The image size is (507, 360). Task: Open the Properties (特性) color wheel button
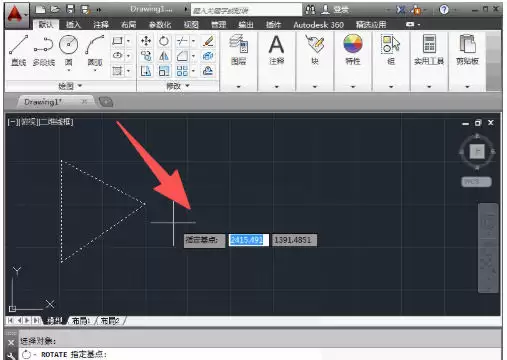pos(353,49)
